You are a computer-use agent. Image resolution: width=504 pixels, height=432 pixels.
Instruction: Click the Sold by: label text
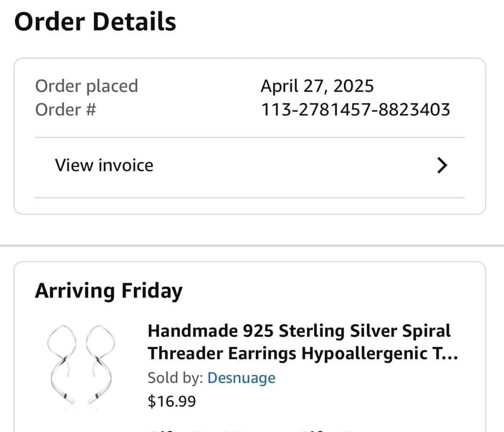(x=175, y=378)
